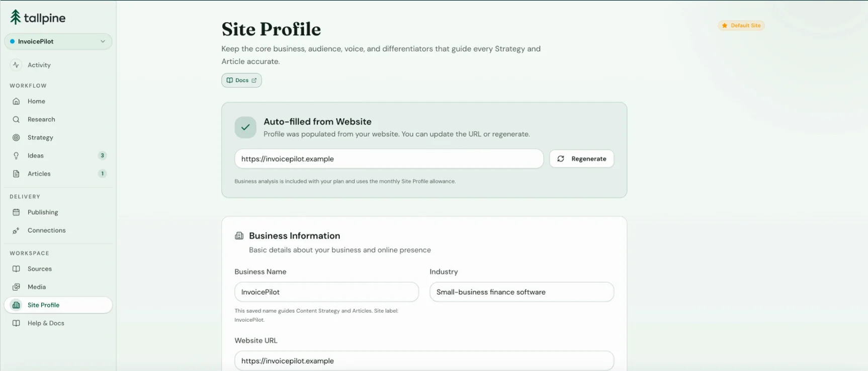Click the Regenerate refresh arrows icon

coord(561,159)
